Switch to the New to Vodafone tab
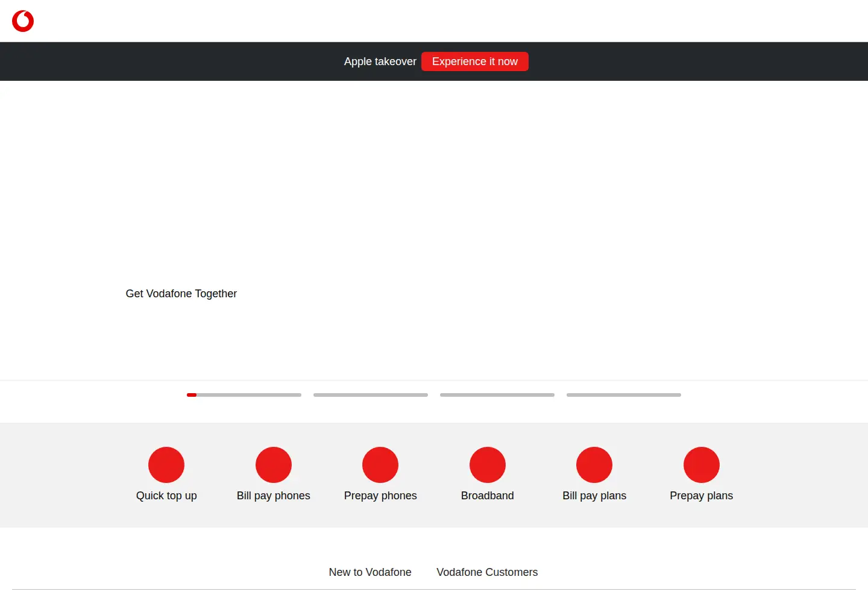Image resolution: width=868 pixels, height=603 pixels. 370,572
